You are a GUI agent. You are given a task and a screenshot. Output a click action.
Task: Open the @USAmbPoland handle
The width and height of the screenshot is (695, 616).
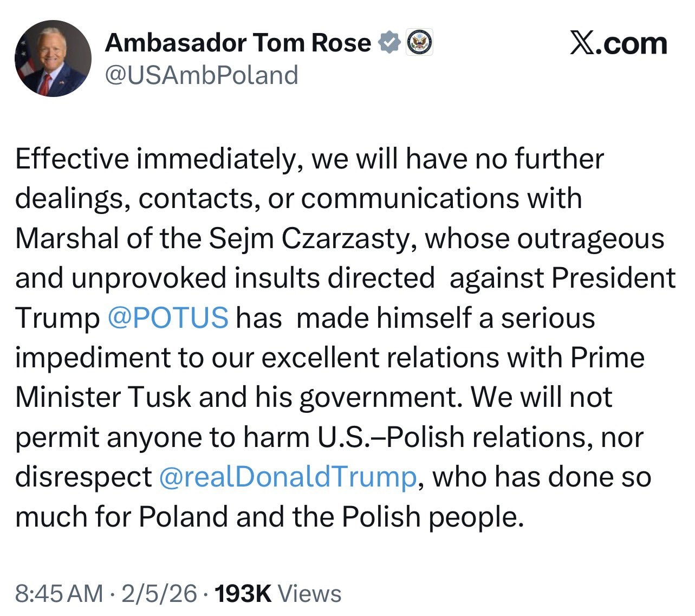tap(201, 75)
